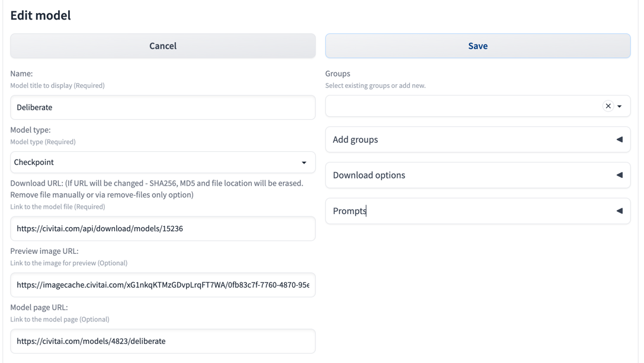Screen dimensions: 644x363
Task: Click into the Download URL text box
Action: [x=162, y=228]
